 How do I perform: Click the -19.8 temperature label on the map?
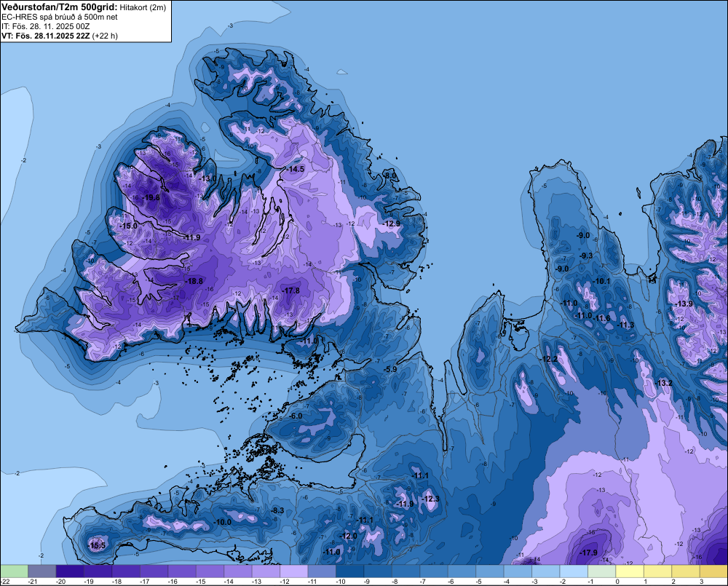(x=152, y=197)
